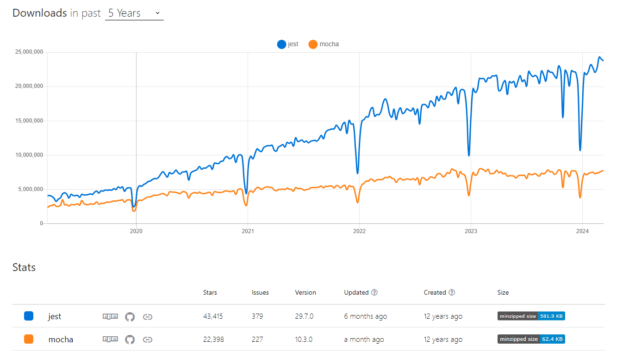This screenshot has width=629, height=364.
Task: Open the GitHub repository icon for jest
Action: coord(130,317)
